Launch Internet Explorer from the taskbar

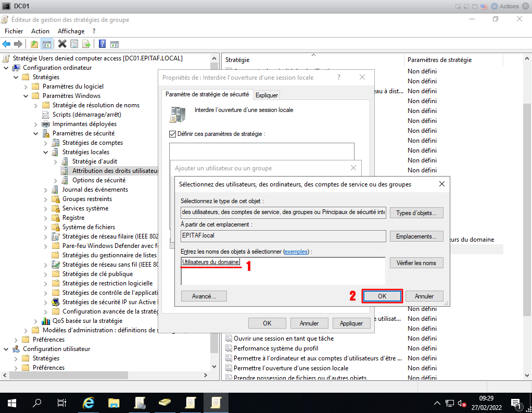(x=89, y=403)
